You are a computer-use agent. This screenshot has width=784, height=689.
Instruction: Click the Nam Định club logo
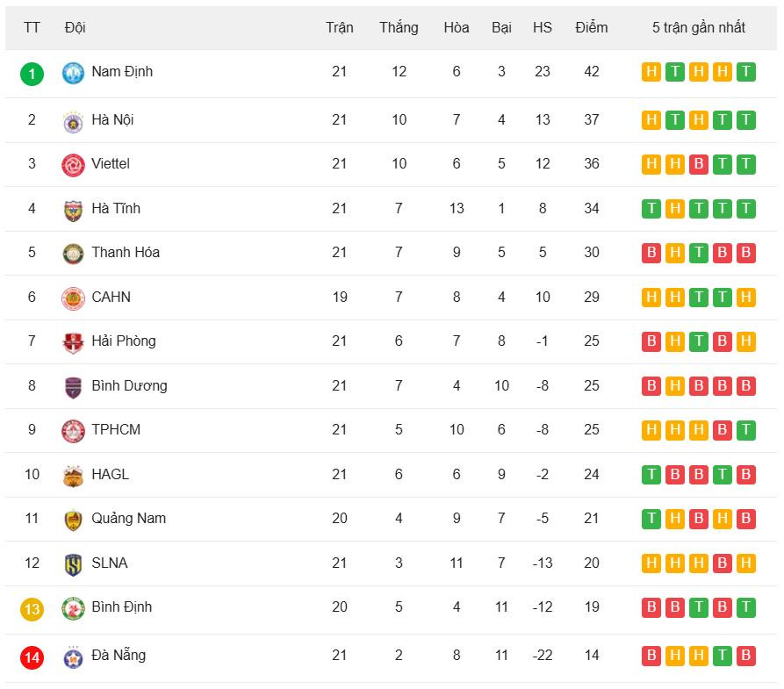tap(73, 73)
